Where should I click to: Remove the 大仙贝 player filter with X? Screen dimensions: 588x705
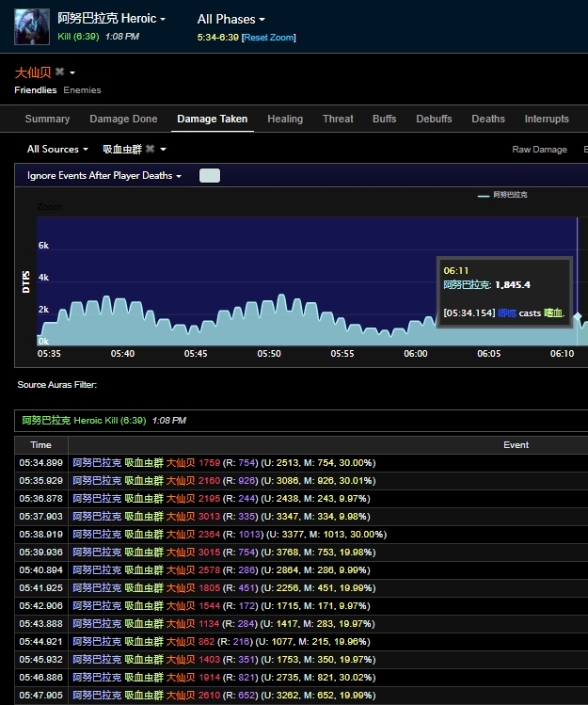tap(59, 72)
